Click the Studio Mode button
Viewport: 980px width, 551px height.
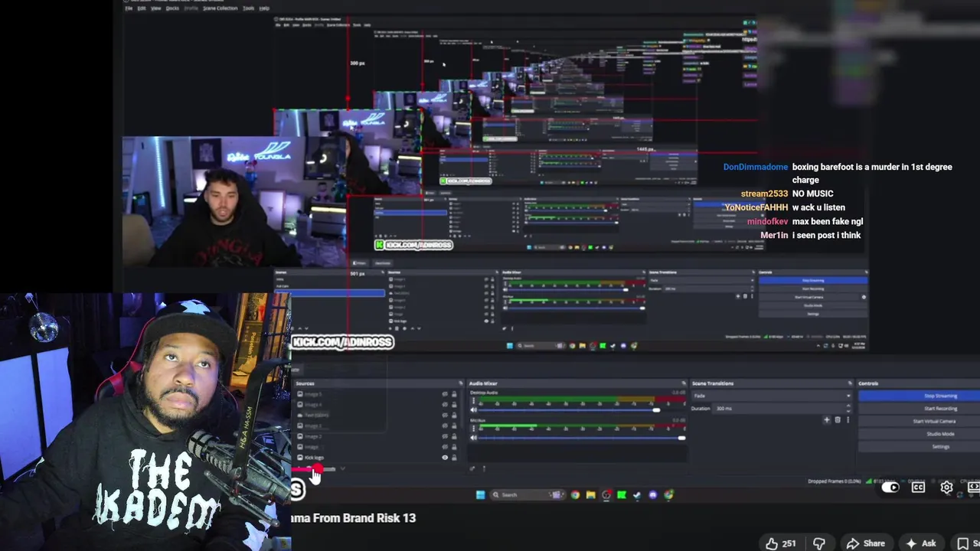pyautogui.click(x=919, y=434)
